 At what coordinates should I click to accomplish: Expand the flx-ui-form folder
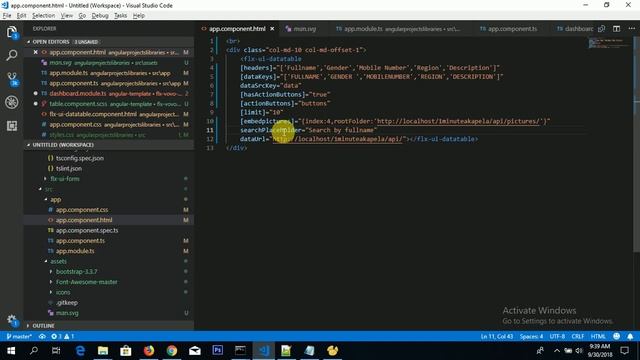pyautogui.click(x=65, y=179)
